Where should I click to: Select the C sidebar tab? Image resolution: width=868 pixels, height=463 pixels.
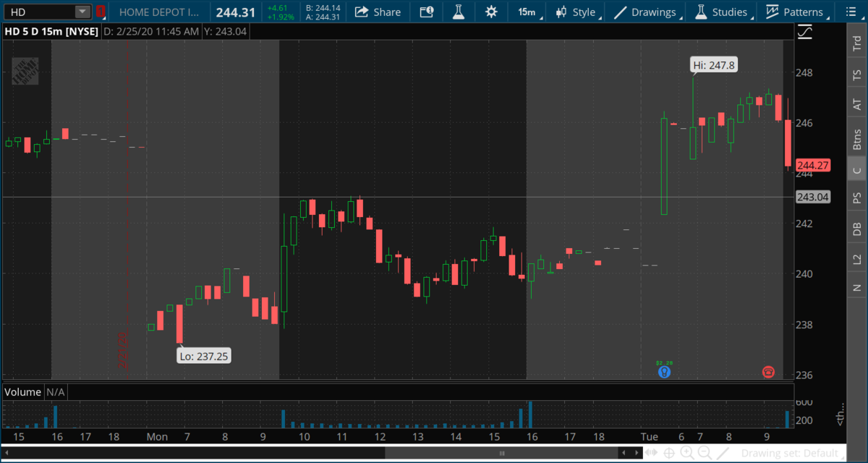coord(856,171)
